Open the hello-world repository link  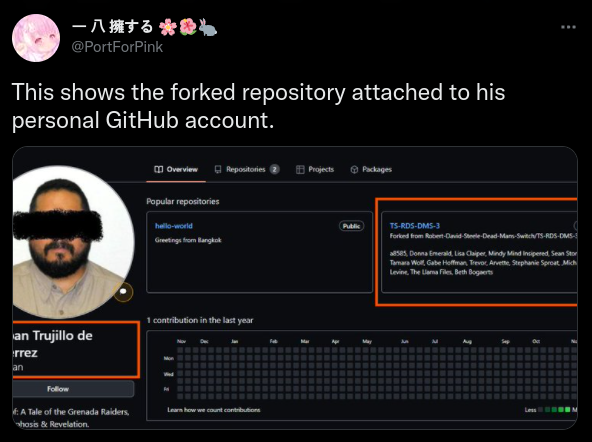pyautogui.click(x=174, y=226)
